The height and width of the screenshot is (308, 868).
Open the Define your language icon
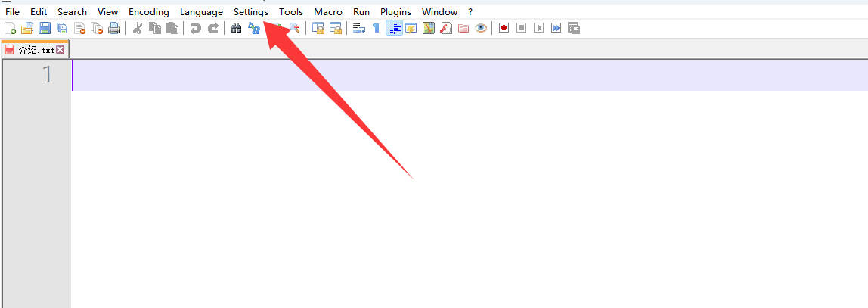pos(411,28)
